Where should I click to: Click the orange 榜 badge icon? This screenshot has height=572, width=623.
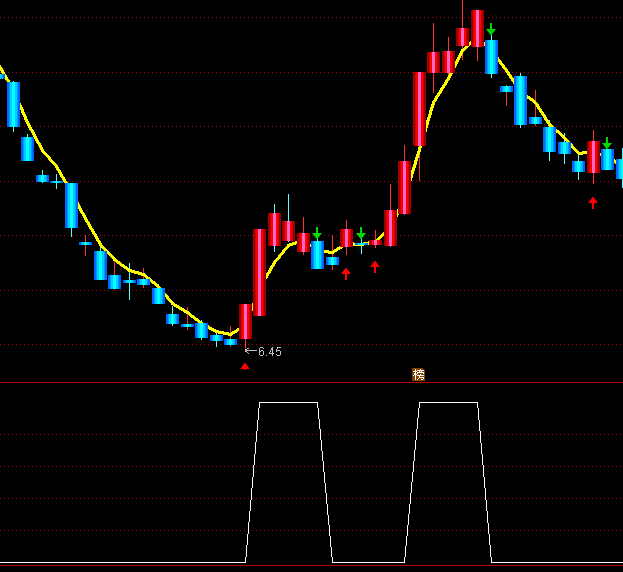419,375
